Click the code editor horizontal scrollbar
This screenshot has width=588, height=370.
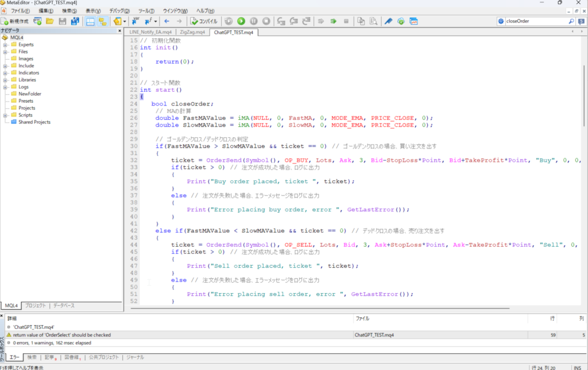click(320, 308)
